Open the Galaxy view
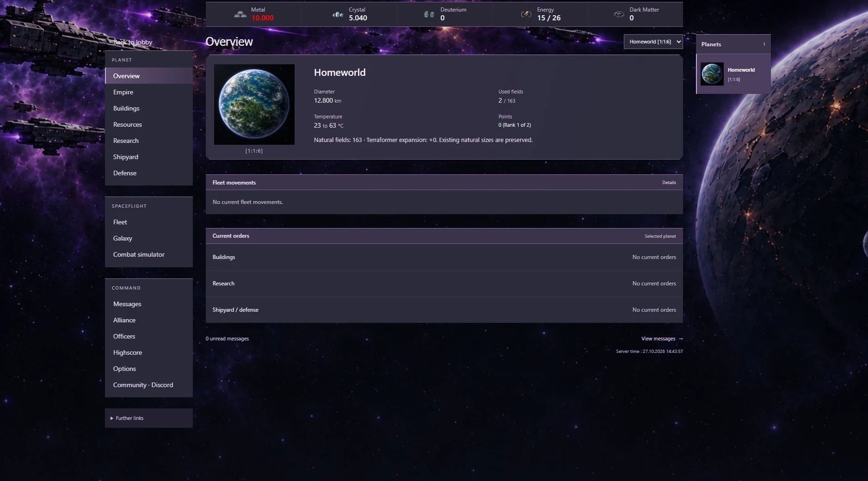Viewport: 868px width, 481px height. tap(149, 238)
